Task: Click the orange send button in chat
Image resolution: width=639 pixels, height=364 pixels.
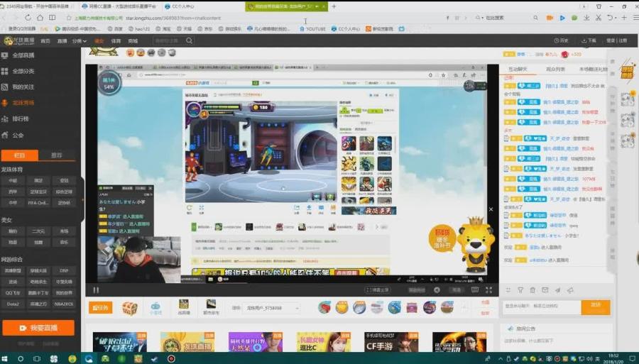Action: point(595,307)
